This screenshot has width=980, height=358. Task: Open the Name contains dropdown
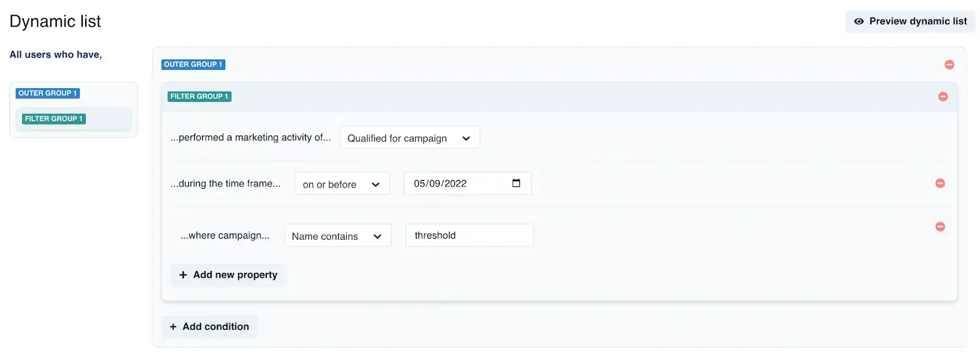click(x=337, y=235)
